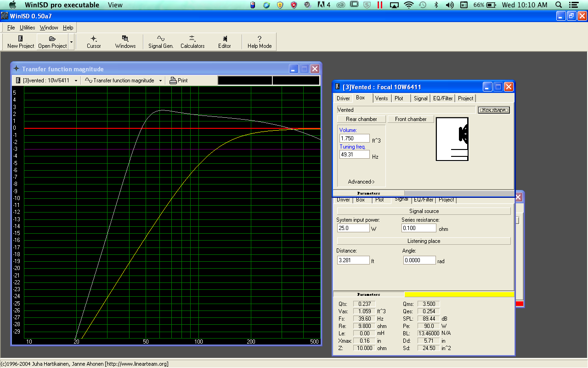Image resolution: width=588 pixels, height=368 pixels.
Task: Click the Time Machine icon in menu bar
Action: point(423,5)
